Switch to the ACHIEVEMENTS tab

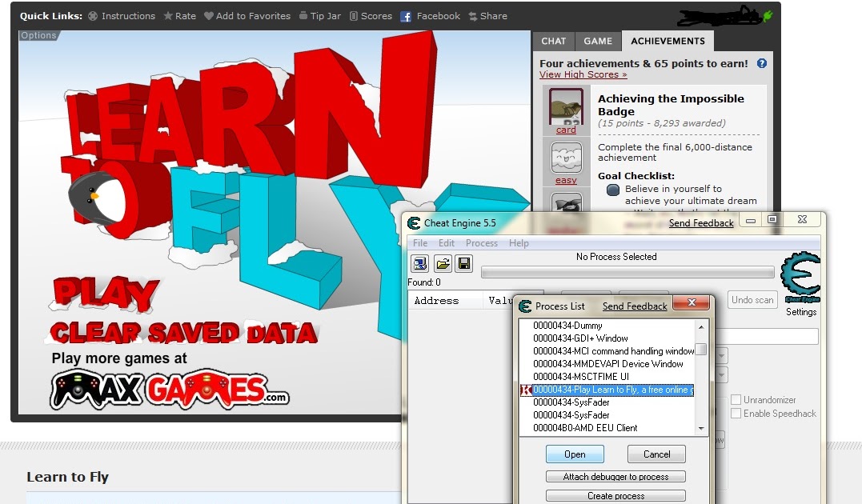tap(668, 41)
